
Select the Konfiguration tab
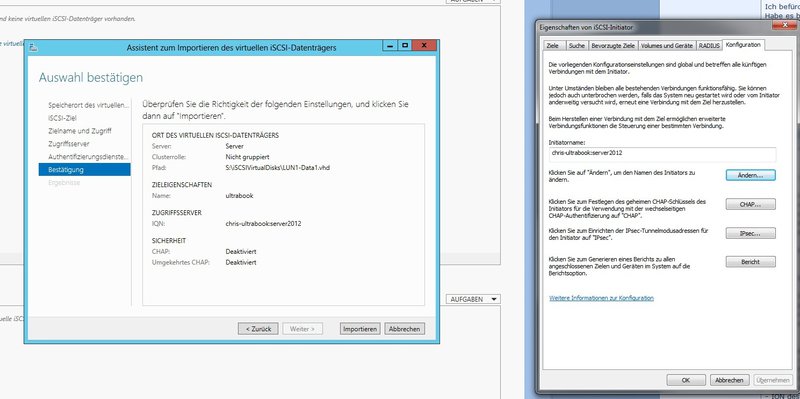click(x=743, y=44)
